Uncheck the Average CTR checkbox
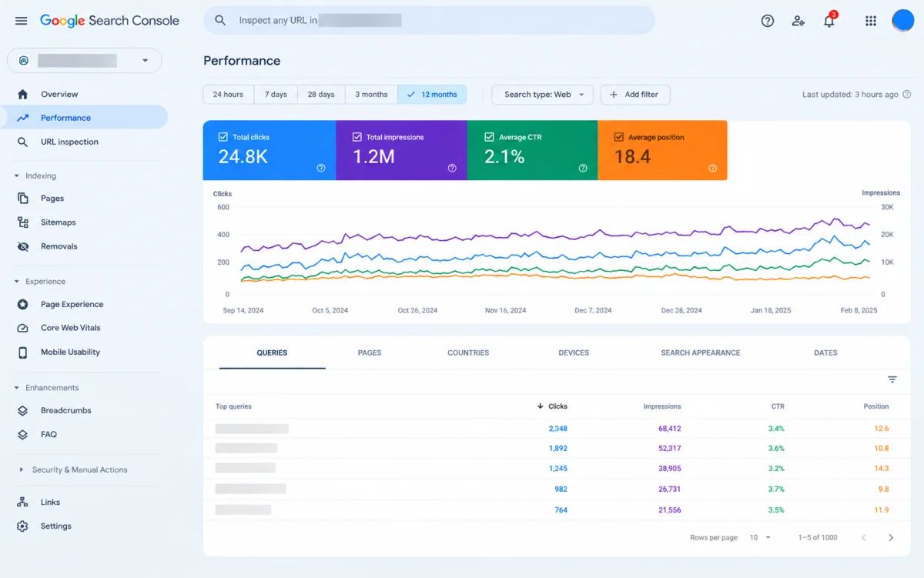The image size is (924, 578). point(489,137)
